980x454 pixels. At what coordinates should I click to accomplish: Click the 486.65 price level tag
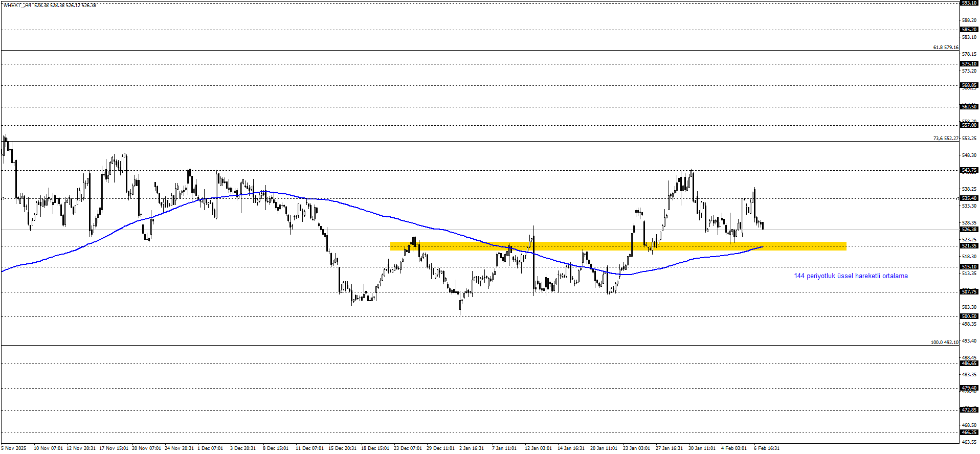[969, 364]
